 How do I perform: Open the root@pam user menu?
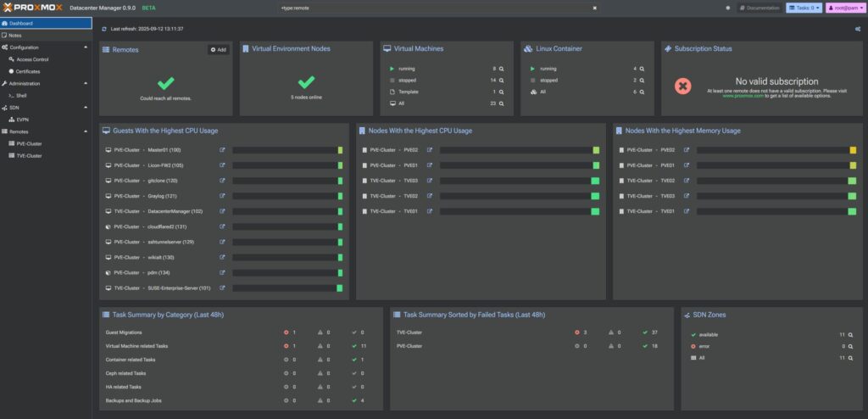point(844,8)
